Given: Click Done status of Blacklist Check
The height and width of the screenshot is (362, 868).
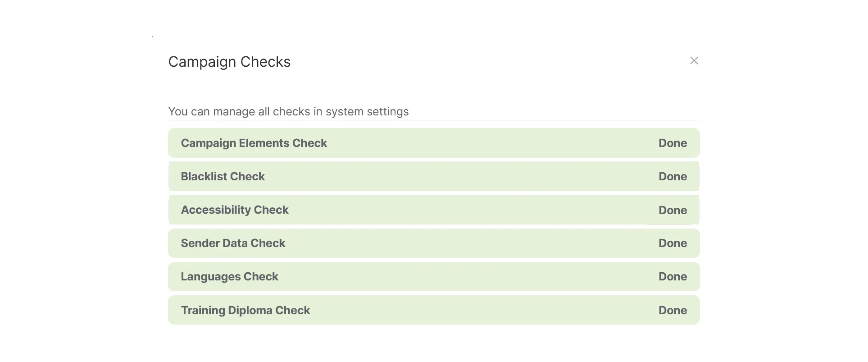Looking at the screenshot, I should point(673,176).
